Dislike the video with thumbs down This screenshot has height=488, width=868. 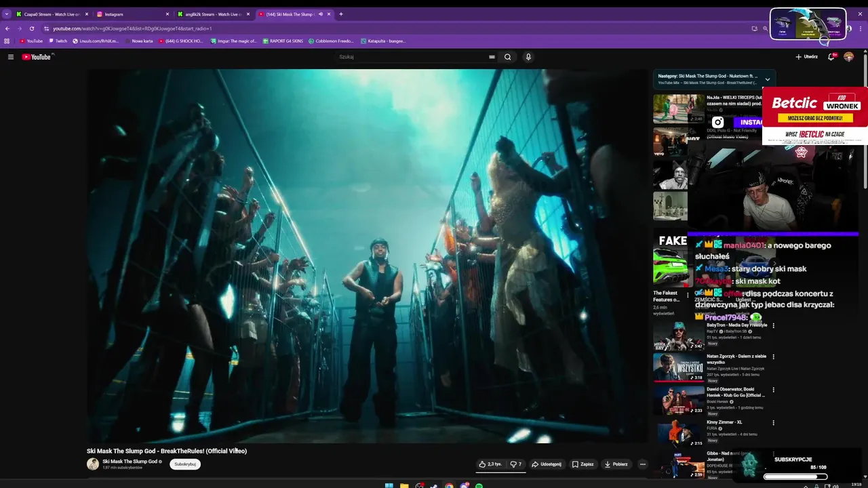516,464
